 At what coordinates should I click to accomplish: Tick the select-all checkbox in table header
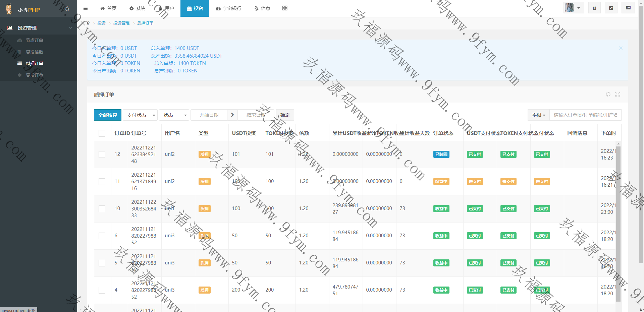102,133
